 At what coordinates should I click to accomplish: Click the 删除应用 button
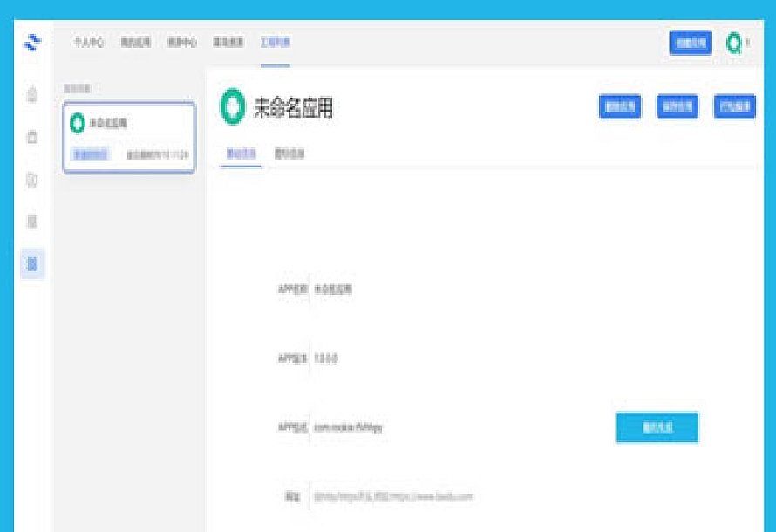pyautogui.click(x=620, y=106)
